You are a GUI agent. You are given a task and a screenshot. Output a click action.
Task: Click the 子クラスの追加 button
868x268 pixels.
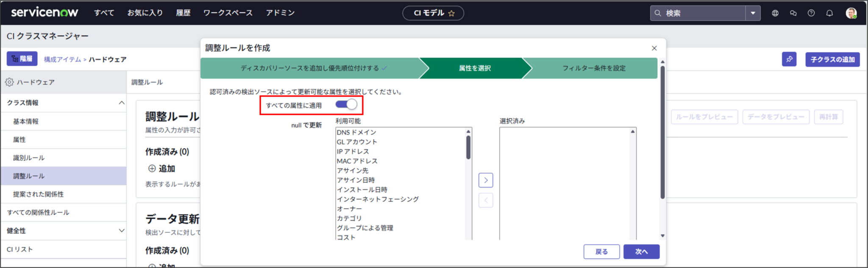[x=832, y=59]
